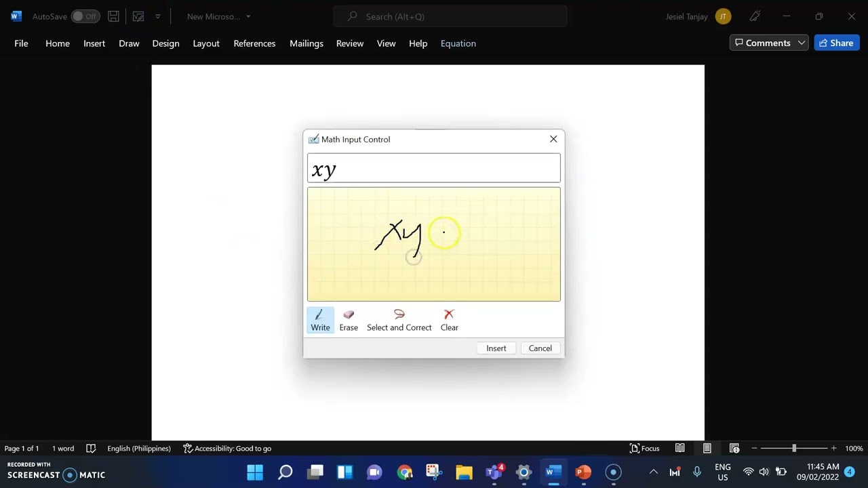Click the zoom out minus button
This screenshot has height=488, width=868.
click(x=754, y=449)
